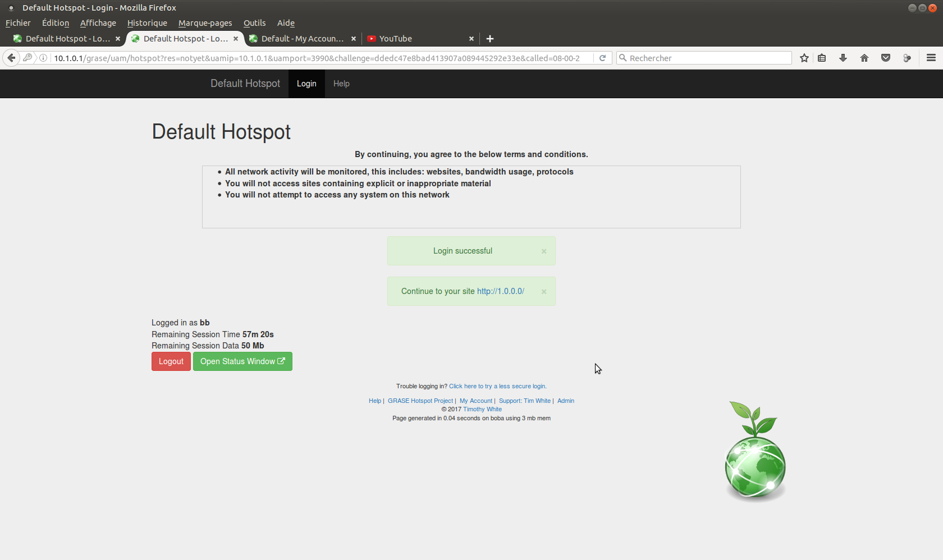Image resolution: width=943 pixels, height=560 pixels.
Task: Open the Help navbar item
Action: (x=341, y=84)
